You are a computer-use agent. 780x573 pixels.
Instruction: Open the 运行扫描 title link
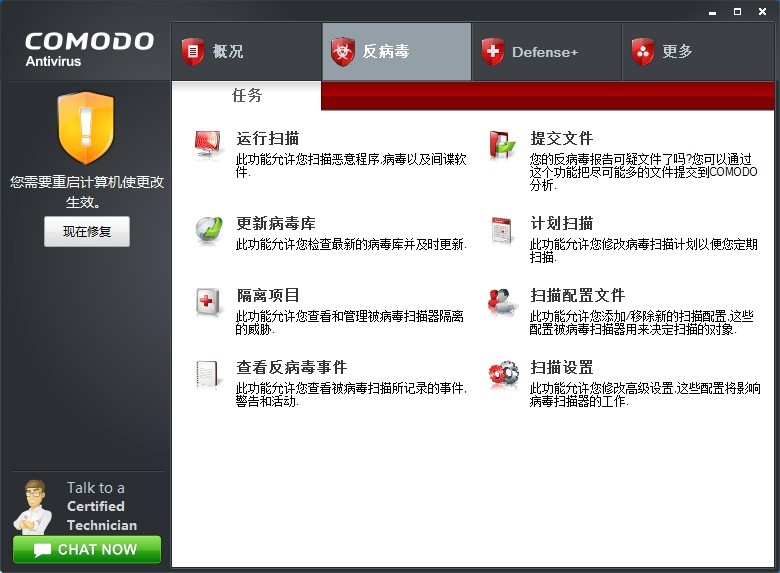(x=268, y=139)
